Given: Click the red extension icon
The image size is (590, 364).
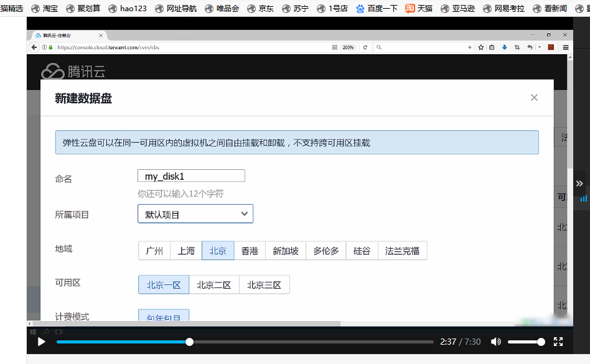Looking at the screenshot, I should (x=551, y=47).
